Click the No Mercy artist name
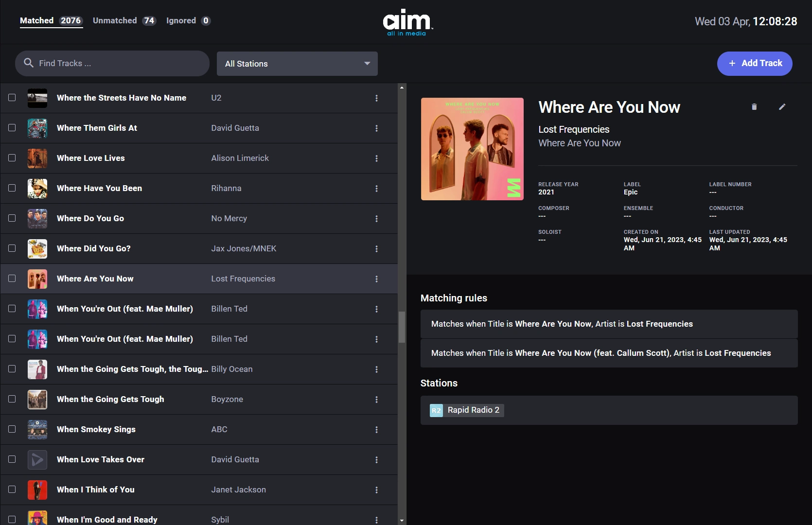The height and width of the screenshot is (525, 812). point(229,218)
